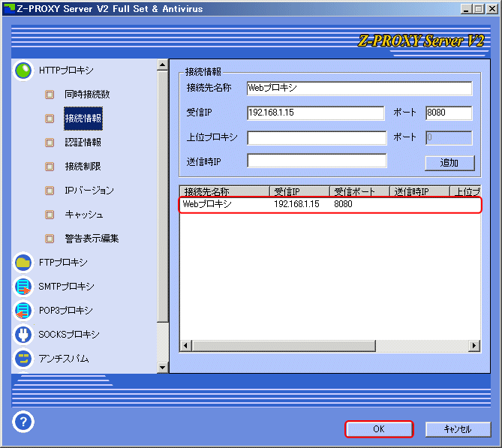Click the POP3プロキシ mail icon

click(23, 311)
